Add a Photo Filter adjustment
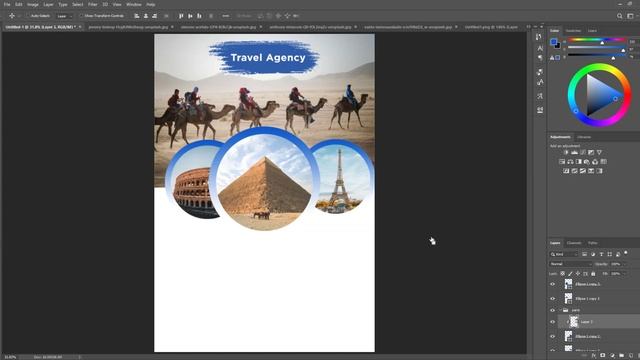 coord(587,162)
